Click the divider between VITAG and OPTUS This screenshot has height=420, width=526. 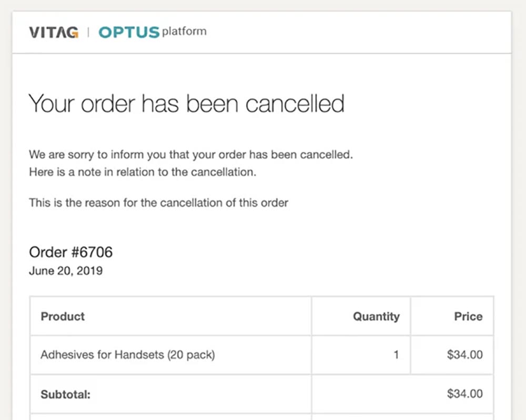click(x=88, y=32)
